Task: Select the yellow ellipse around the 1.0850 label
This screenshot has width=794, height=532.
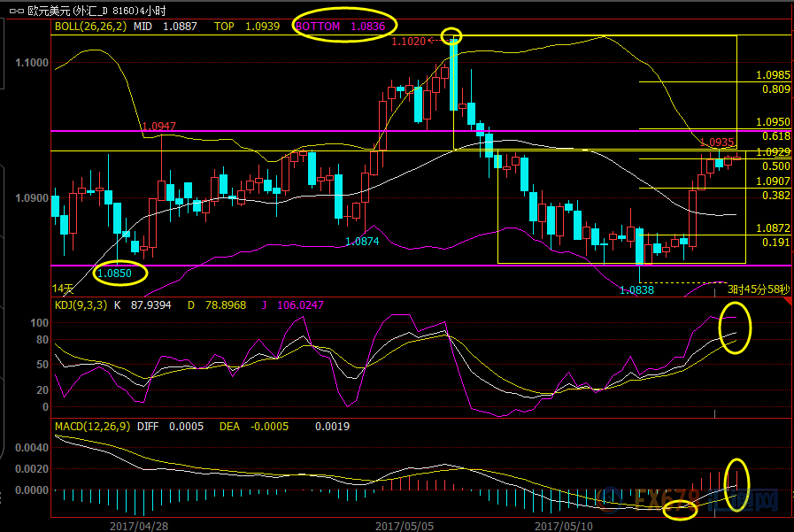Action: (x=120, y=274)
